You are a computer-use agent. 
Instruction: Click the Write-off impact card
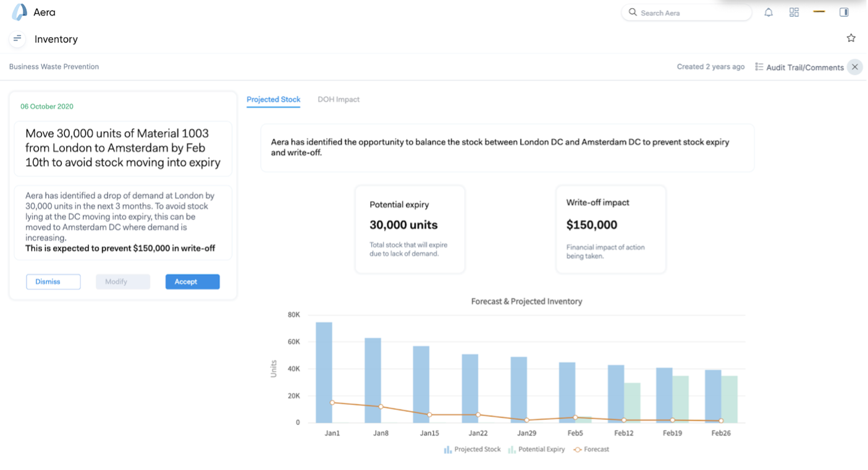[x=610, y=229]
